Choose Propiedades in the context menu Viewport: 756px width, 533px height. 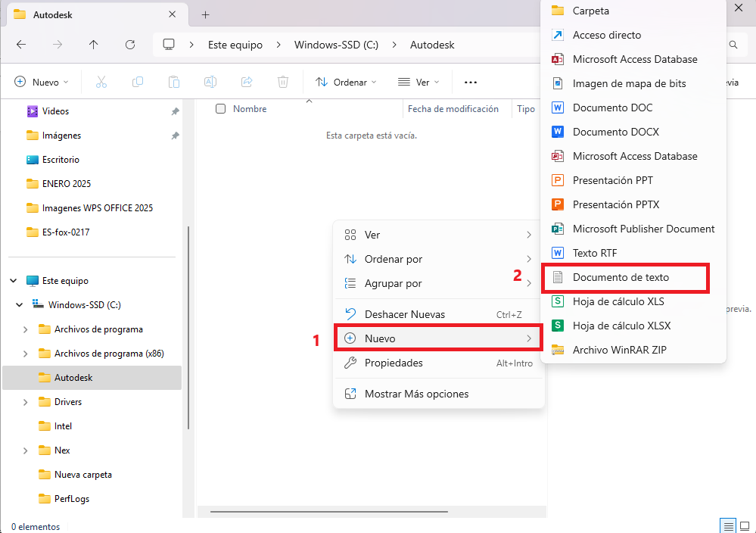pyautogui.click(x=394, y=363)
